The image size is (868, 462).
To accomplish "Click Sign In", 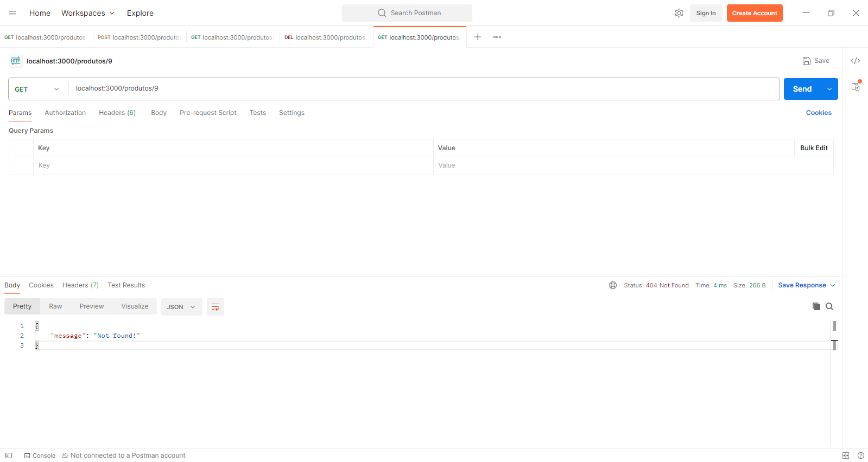I will [x=706, y=13].
